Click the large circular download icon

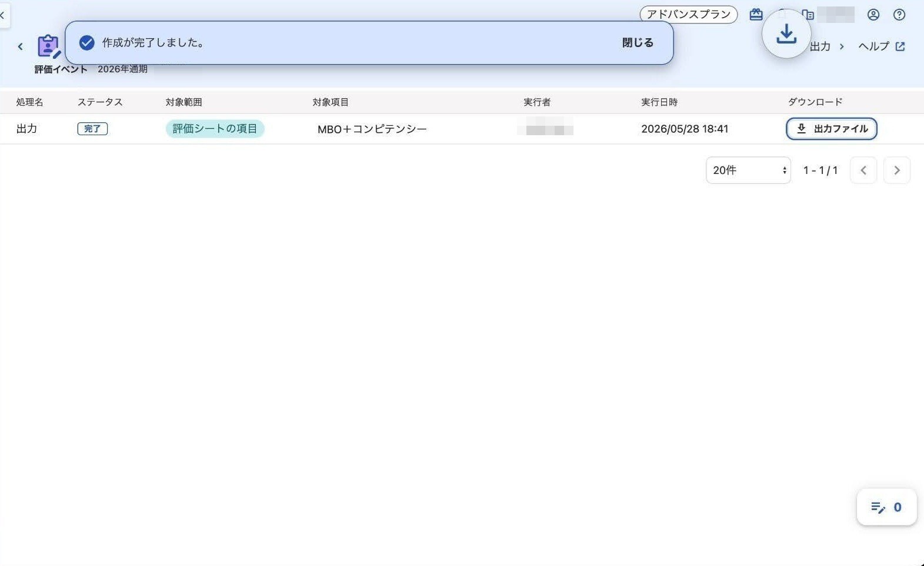[x=786, y=34]
